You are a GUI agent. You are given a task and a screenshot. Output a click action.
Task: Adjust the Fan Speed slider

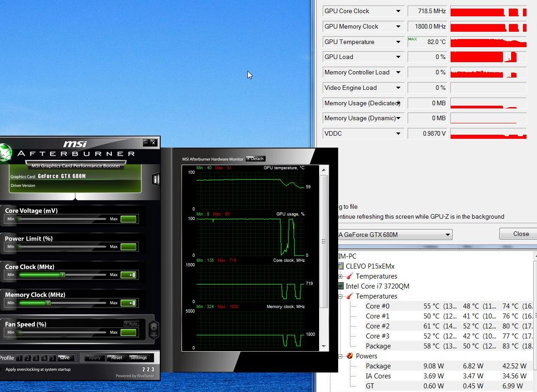pyautogui.click(x=62, y=333)
